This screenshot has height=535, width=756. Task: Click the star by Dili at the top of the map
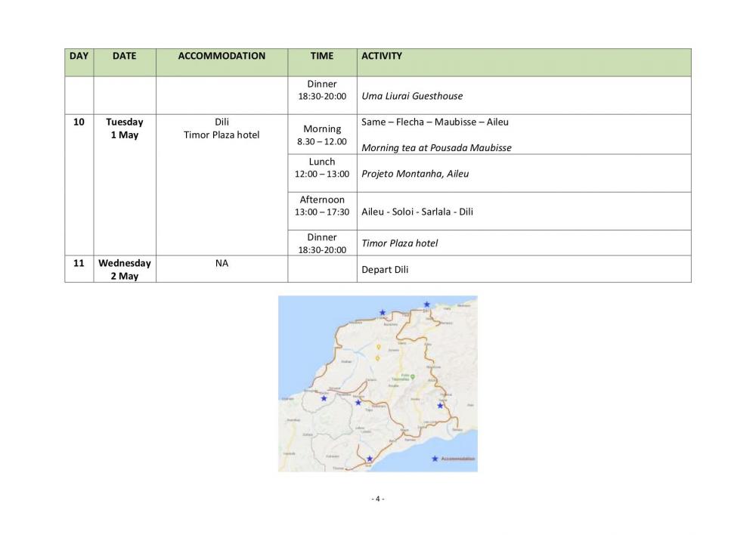(x=426, y=304)
